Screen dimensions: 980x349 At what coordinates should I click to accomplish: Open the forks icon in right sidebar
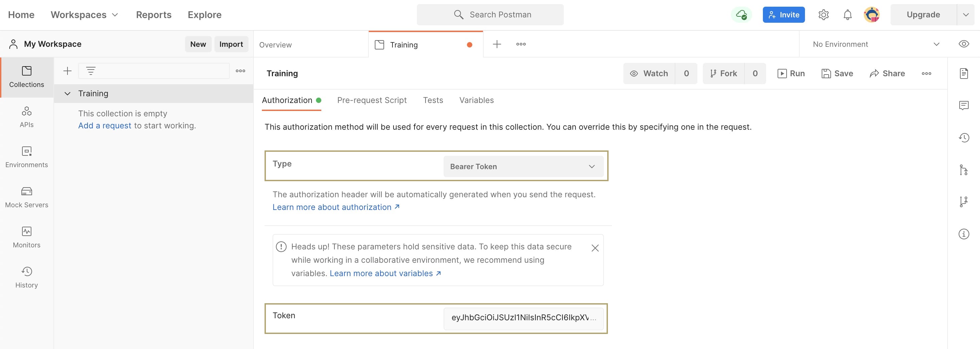pos(964,202)
